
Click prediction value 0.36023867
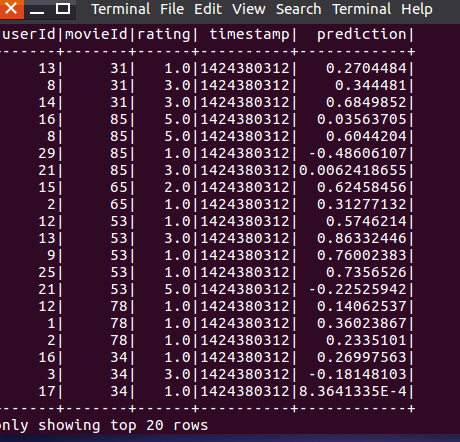[x=362, y=324]
